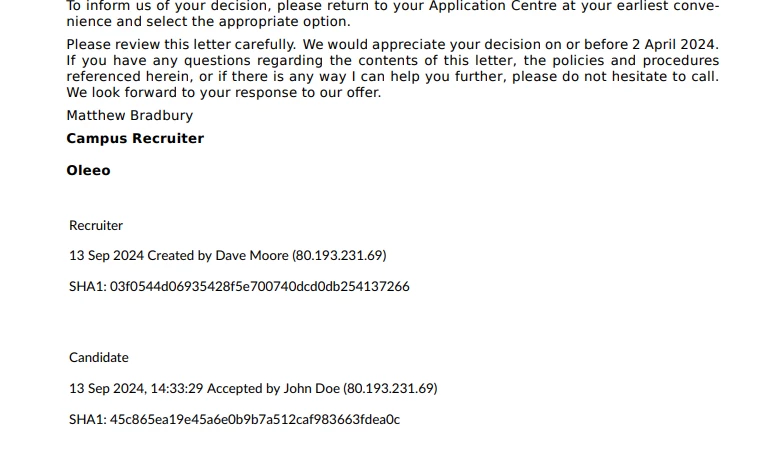764x473 pixels.
Task: Click the IP address after John Doe
Action: coord(390,389)
